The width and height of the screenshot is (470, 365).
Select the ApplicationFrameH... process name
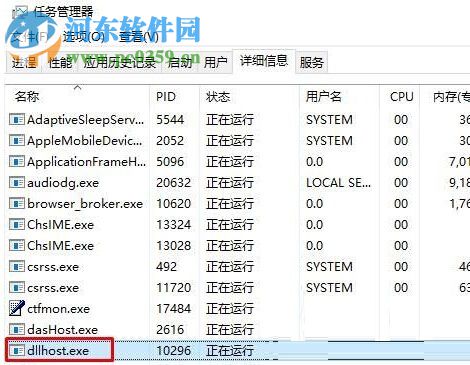click(x=87, y=162)
